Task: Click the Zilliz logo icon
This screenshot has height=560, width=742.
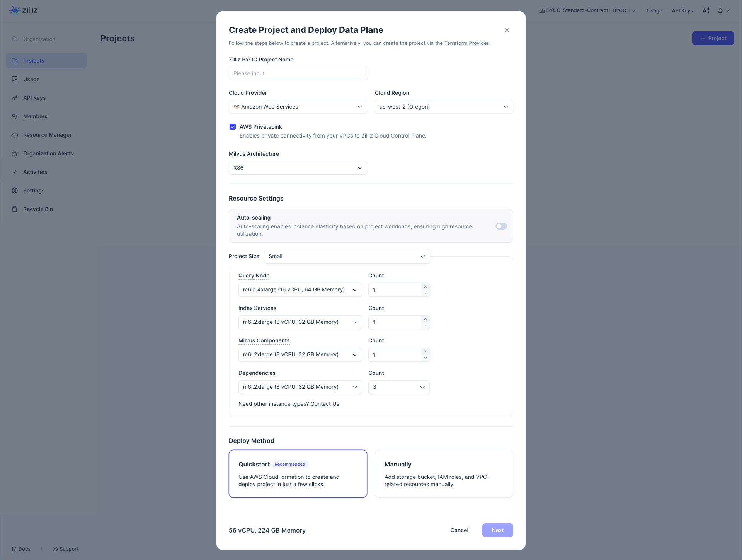Action: 15,10
